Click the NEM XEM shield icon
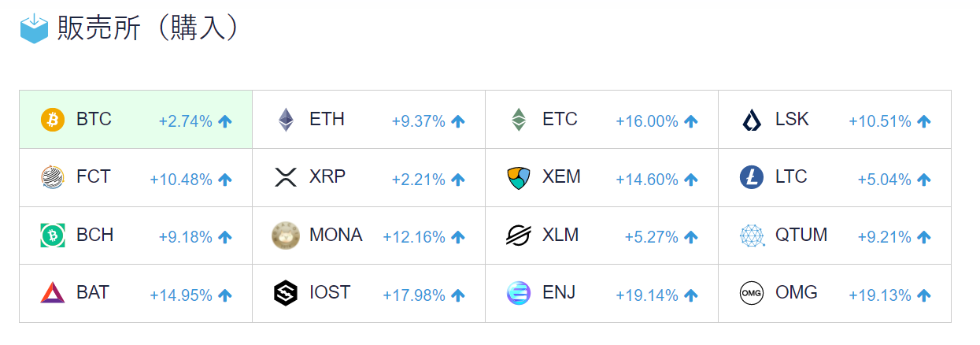980x345 pixels. coord(518,177)
